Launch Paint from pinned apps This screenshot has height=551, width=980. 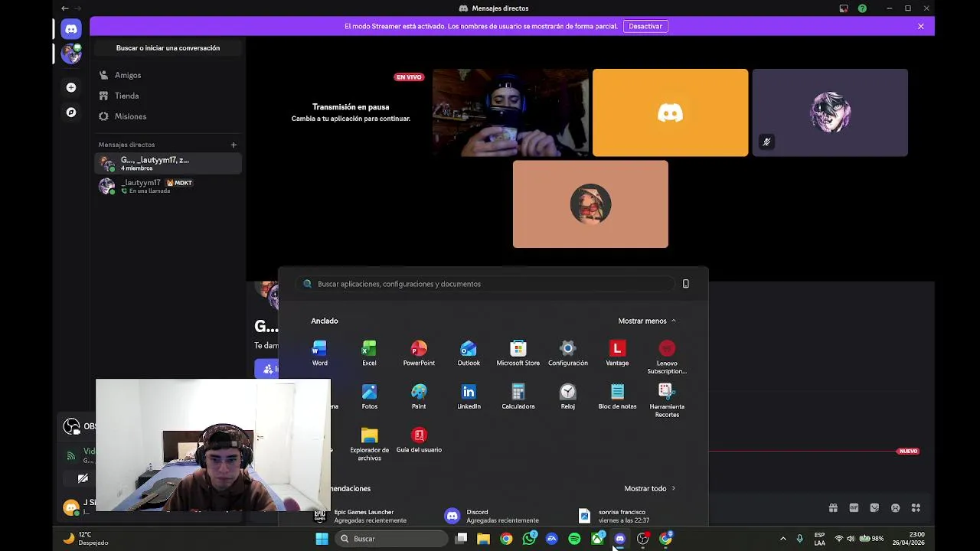pyautogui.click(x=419, y=397)
